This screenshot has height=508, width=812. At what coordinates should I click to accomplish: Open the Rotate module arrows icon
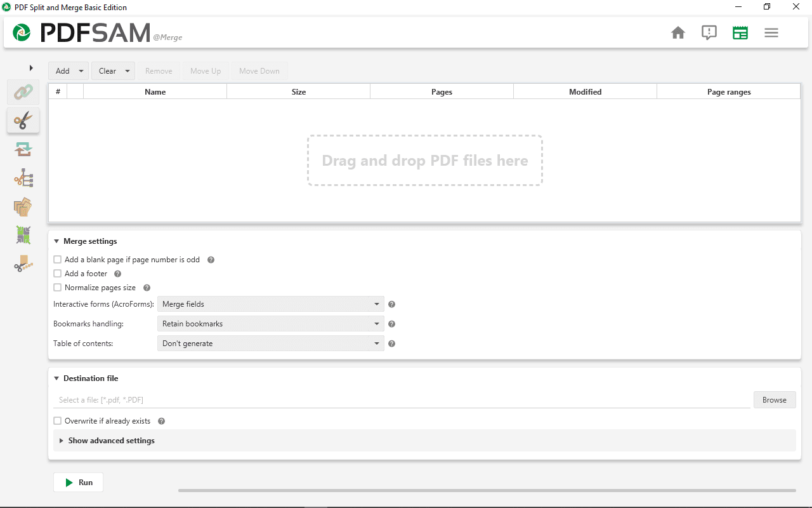23,149
